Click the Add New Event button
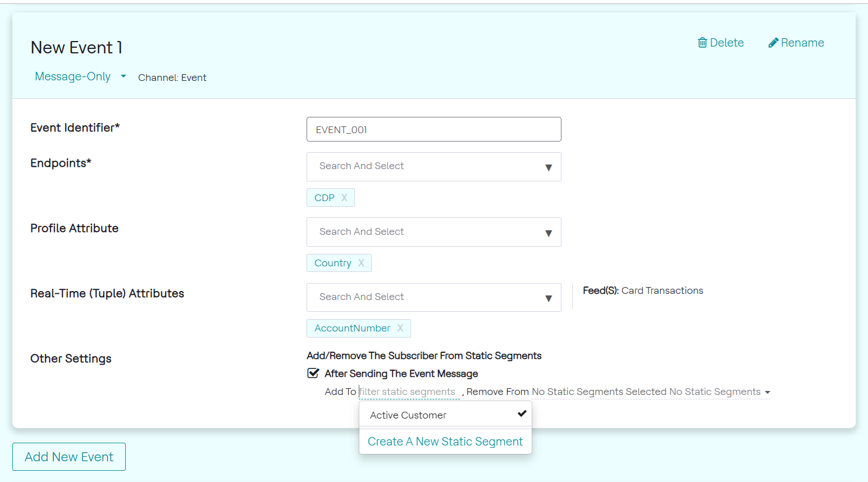Image resolution: width=868 pixels, height=482 pixels. [69, 457]
